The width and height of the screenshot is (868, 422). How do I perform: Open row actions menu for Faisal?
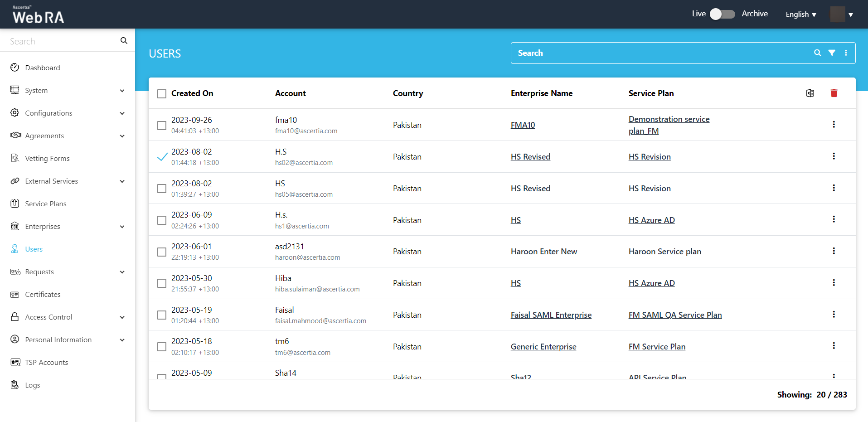[834, 314]
